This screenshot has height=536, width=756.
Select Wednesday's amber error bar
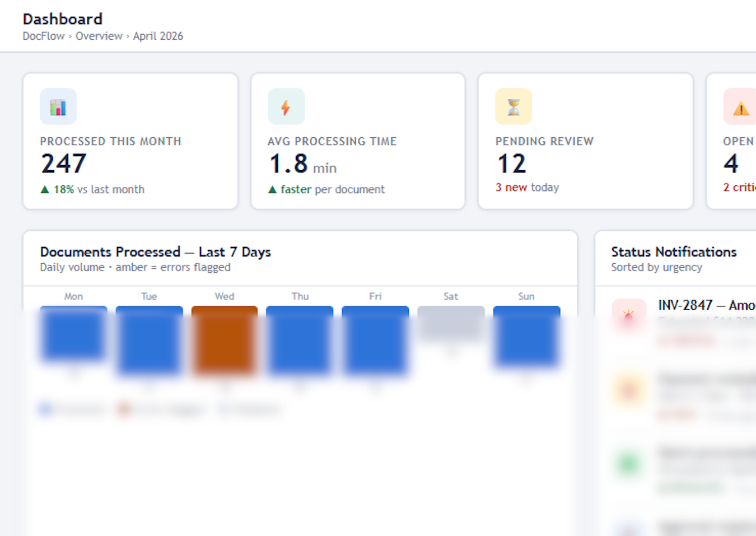(224, 339)
